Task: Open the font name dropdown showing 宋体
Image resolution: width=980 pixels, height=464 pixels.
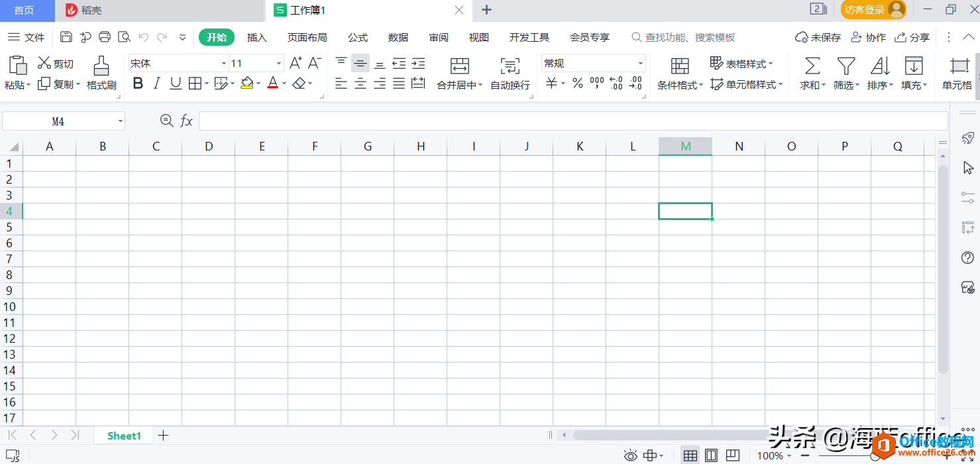Action: pyautogui.click(x=223, y=64)
